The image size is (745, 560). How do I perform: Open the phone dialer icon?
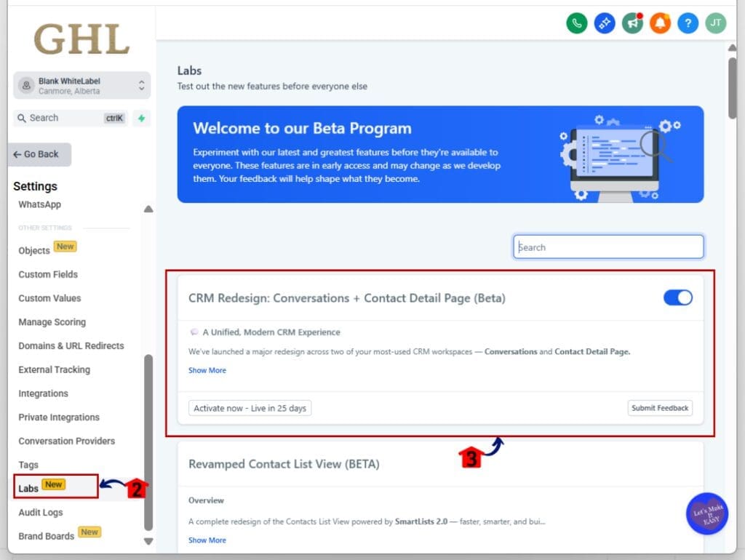coord(576,23)
